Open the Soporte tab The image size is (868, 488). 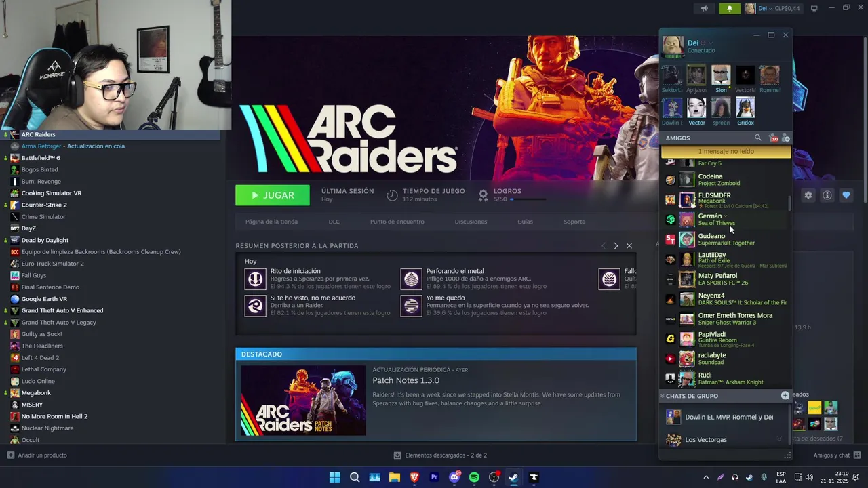574,222
